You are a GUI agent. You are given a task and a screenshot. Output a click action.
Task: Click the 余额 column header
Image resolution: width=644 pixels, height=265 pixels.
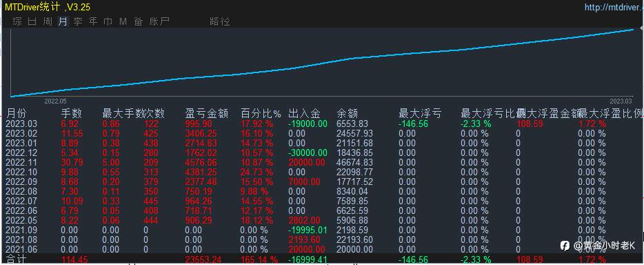pyautogui.click(x=347, y=113)
